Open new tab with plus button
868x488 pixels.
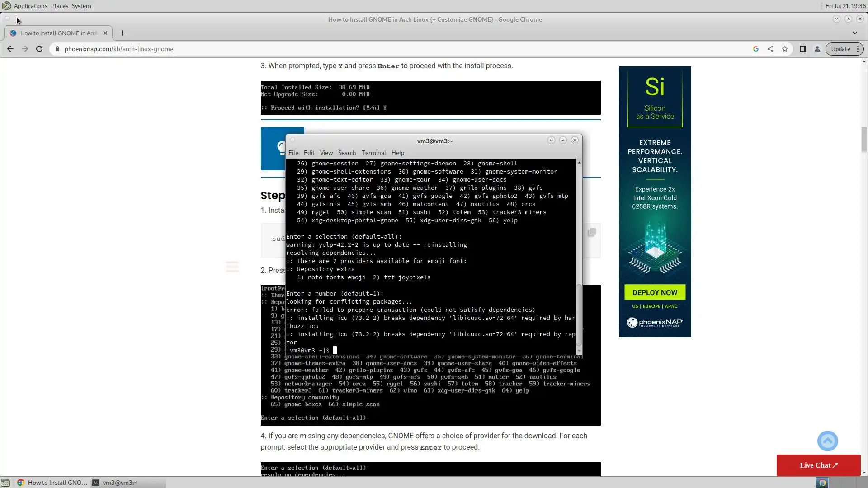[x=123, y=33]
